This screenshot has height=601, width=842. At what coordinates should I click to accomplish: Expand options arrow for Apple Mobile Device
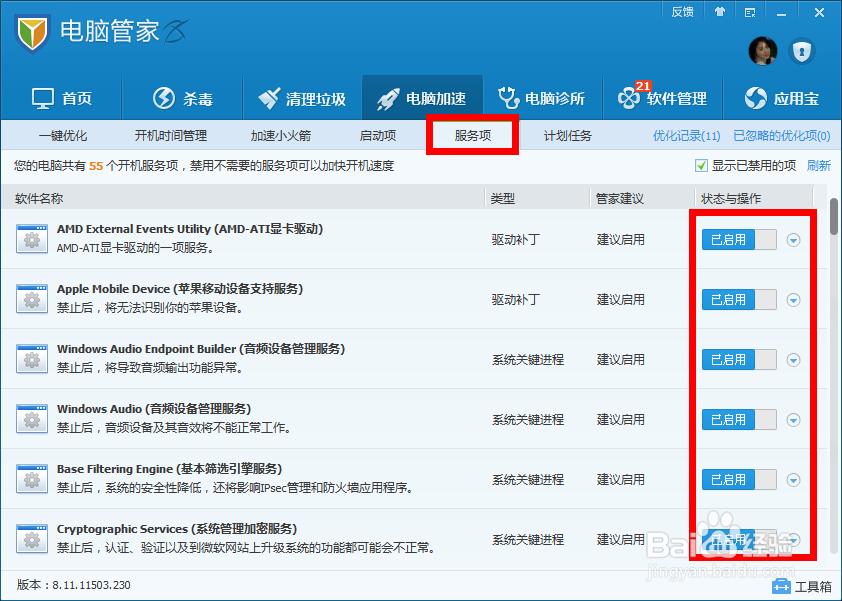pyautogui.click(x=793, y=300)
